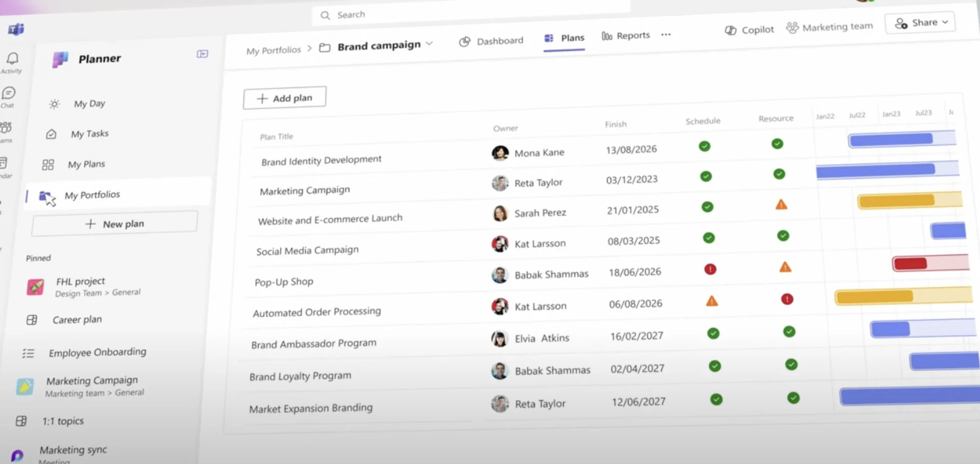
Task: Click the red schedule alert on Pop-Up Shop
Action: tap(710, 269)
